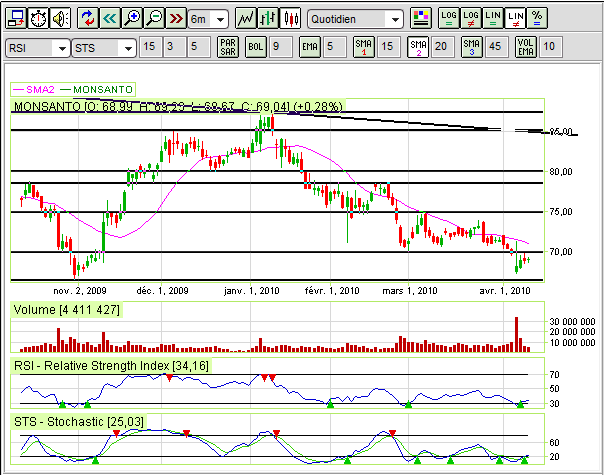
Task: Click the SMA2 legend entry
Action: click(34, 90)
